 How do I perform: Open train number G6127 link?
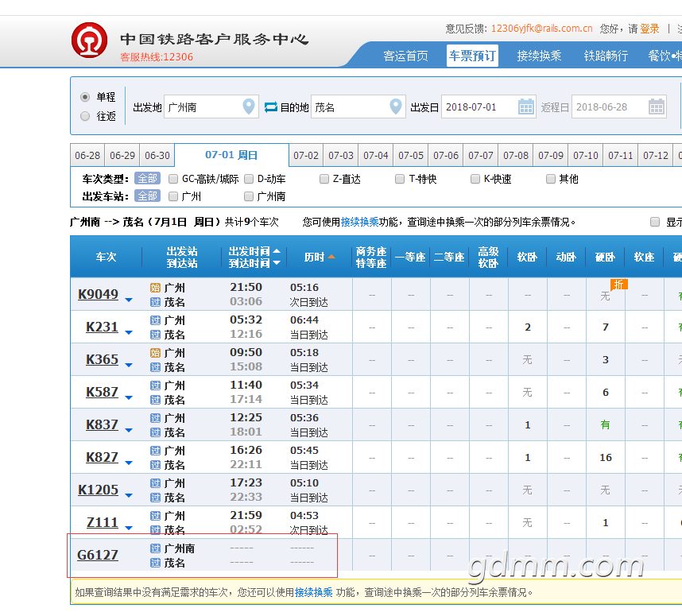(98, 555)
